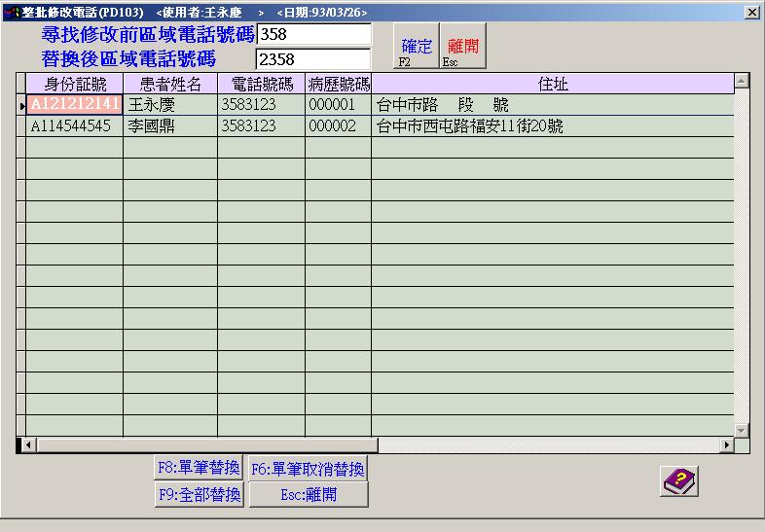The image size is (765, 532).
Task: Click ID cell A114544545
Action: [71, 126]
